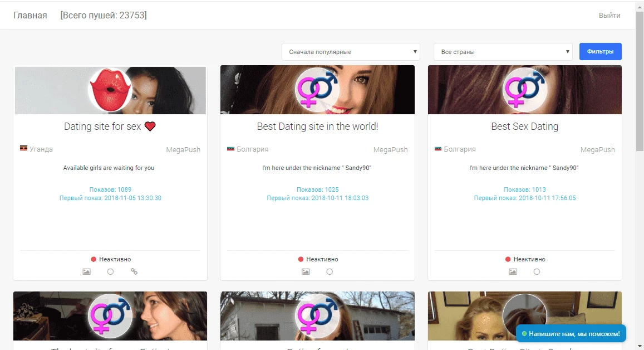The height and width of the screenshot is (350, 644).
Task: Click the scrollbar down arrow
Action: click(x=640, y=346)
